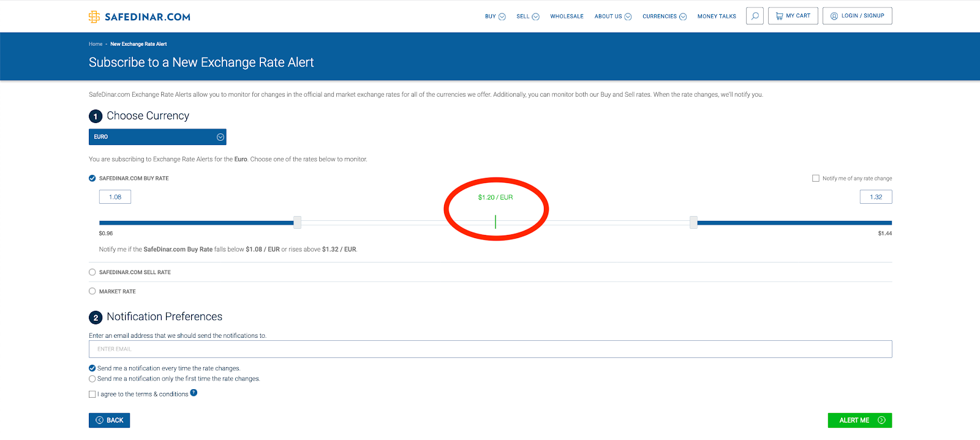980x440 pixels.
Task: Open My Cart
Action: pyautogui.click(x=793, y=16)
